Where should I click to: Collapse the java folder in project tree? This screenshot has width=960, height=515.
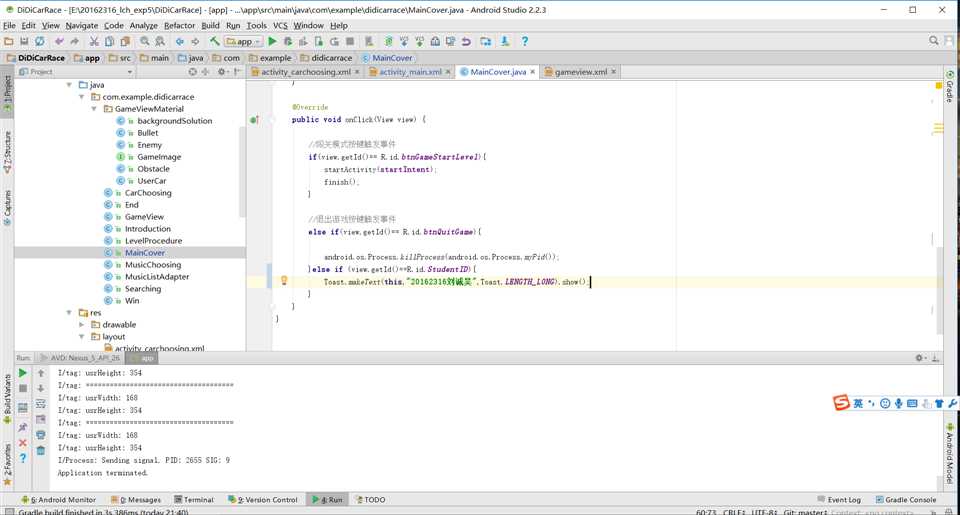tap(69, 85)
